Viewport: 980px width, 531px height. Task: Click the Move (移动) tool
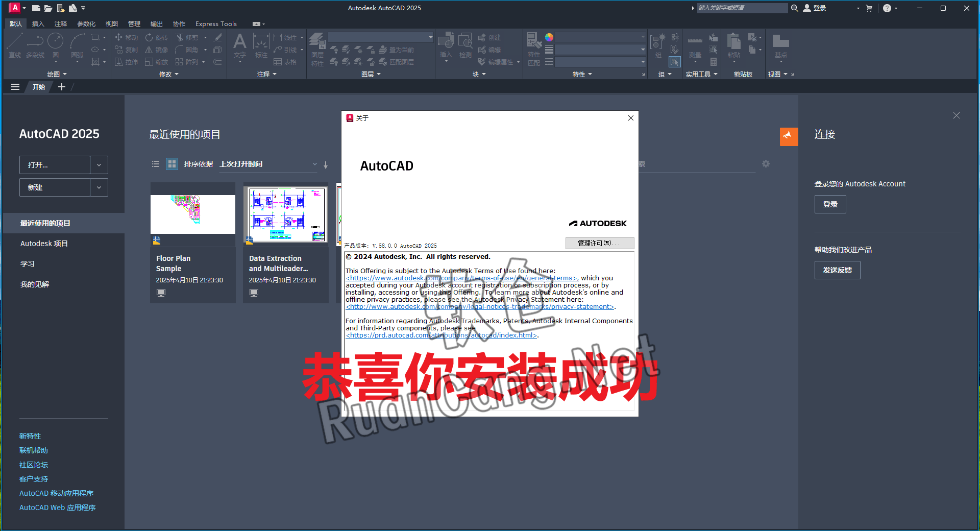[127, 37]
